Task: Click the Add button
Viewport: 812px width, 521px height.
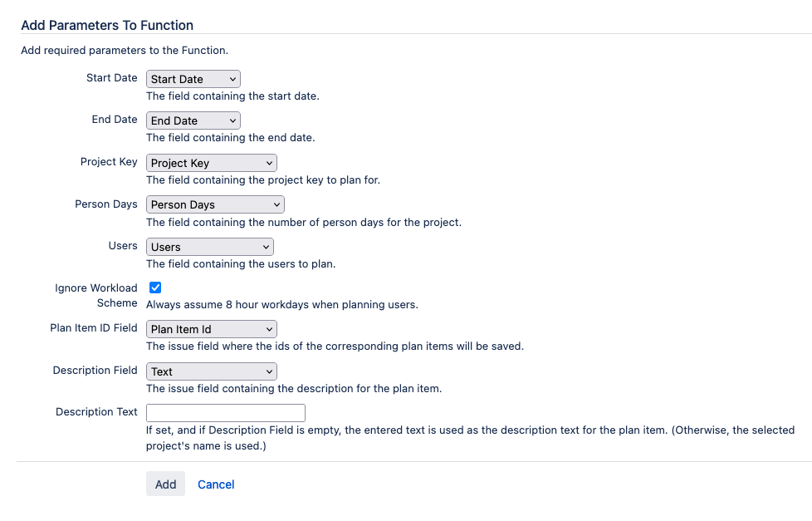Action: (165, 484)
